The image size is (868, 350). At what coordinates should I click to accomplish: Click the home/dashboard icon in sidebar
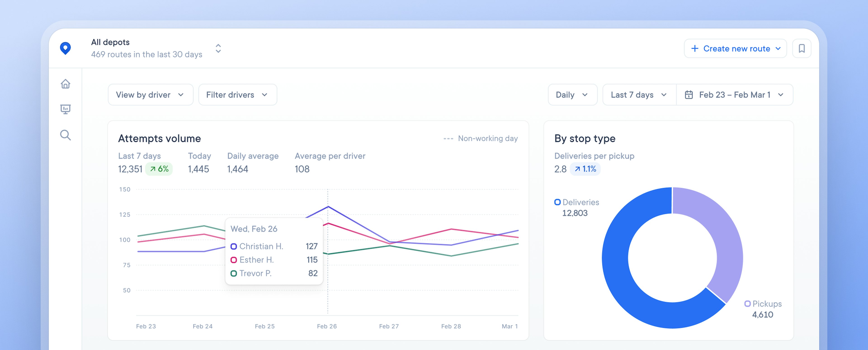point(66,84)
